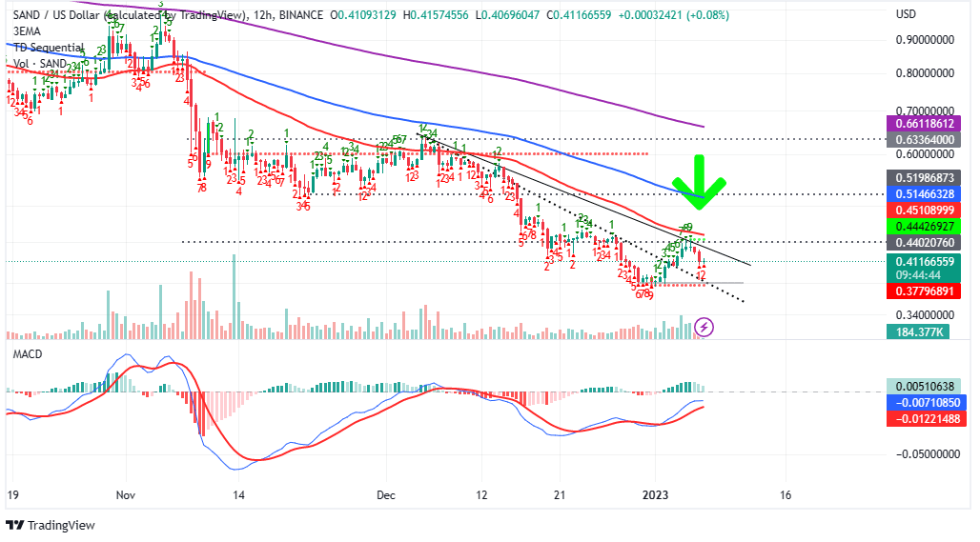Click the +0.00032421 (+0.08%) change value
Image resolution: width=980 pixels, height=542 pixels.
[674, 14]
